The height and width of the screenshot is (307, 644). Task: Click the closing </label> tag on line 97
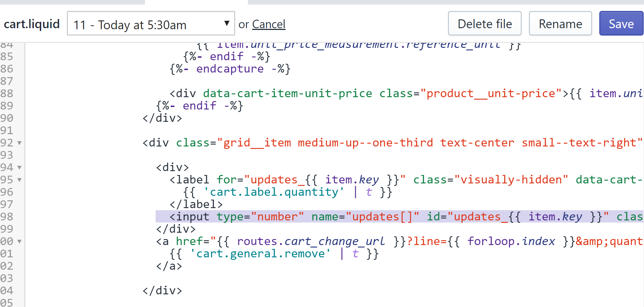pos(196,205)
